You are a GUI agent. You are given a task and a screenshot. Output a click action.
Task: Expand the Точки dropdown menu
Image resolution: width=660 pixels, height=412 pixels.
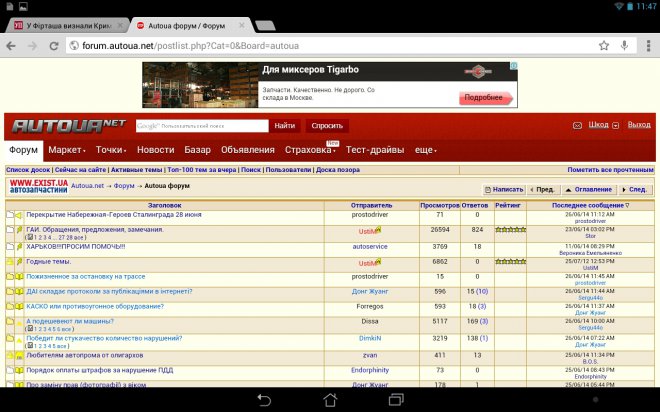click(x=113, y=150)
